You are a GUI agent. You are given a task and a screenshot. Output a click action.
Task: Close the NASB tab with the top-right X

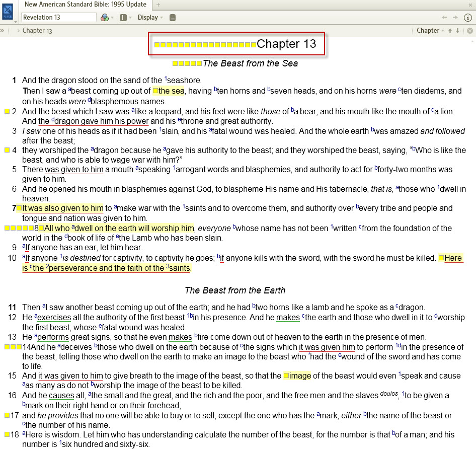pos(470,5)
